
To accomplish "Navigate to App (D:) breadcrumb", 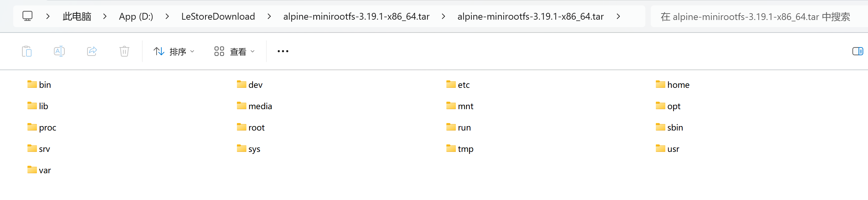I will click(136, 16).
